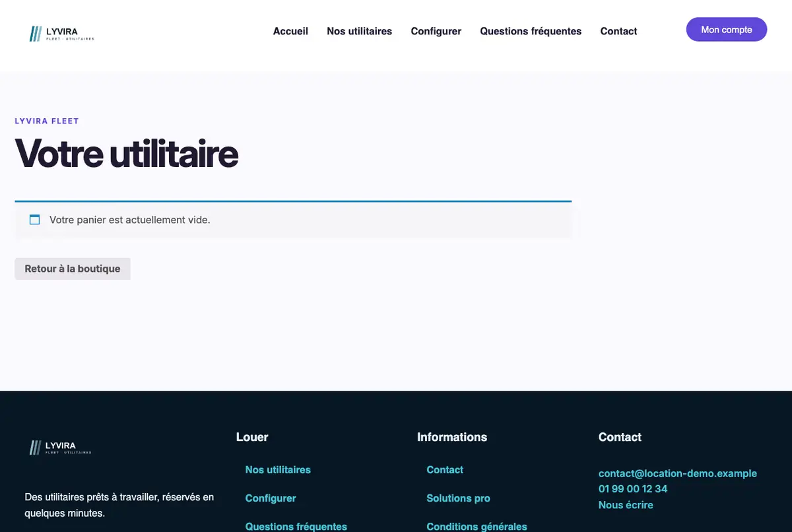This screenshot has height=532, width=792.
Task: Click the footer tagline Des utilitaires prêts à travailler
Action: click(119, 505)
